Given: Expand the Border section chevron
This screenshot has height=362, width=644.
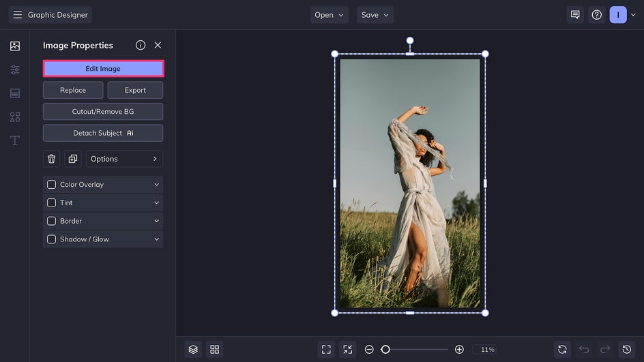Looking at the screenshot, I should [156, 221].
